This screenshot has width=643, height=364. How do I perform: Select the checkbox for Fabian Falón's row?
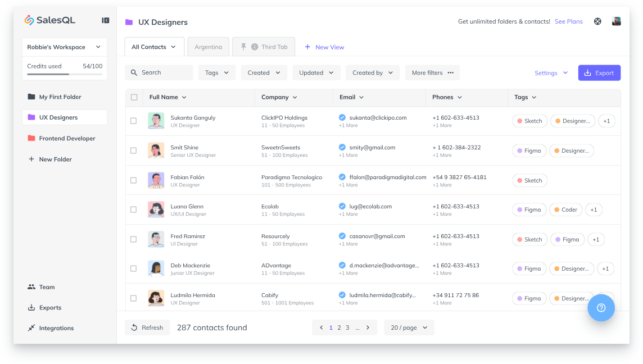(133, 179)
